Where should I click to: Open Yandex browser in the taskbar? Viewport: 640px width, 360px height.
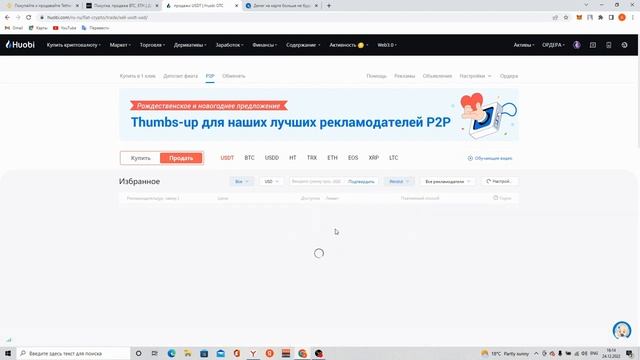click(x=253, y=353)
